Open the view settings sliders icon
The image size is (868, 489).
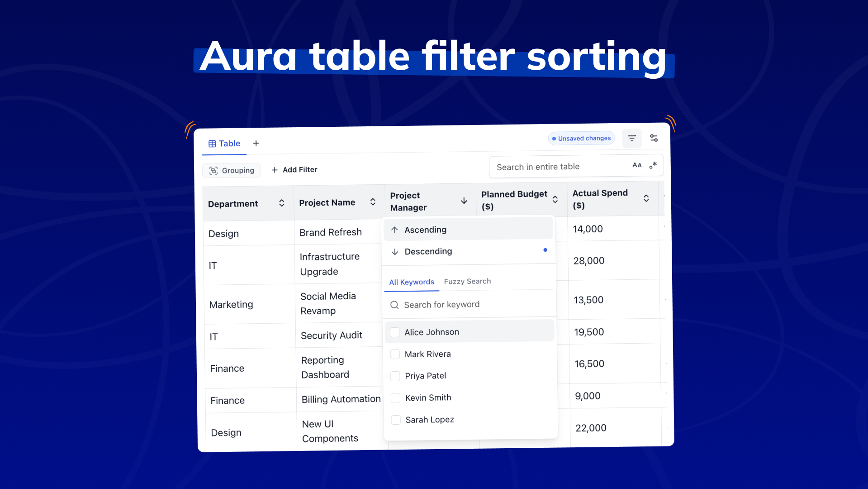click(654, 138)
